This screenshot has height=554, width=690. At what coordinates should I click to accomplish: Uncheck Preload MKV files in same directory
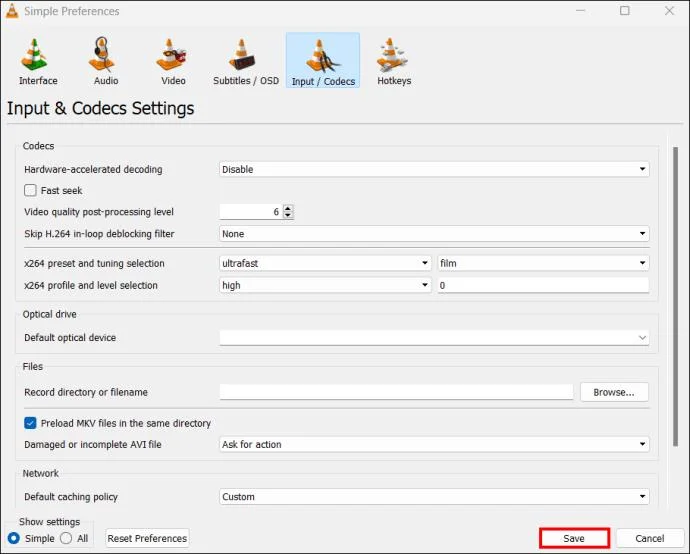click(30, 423)
